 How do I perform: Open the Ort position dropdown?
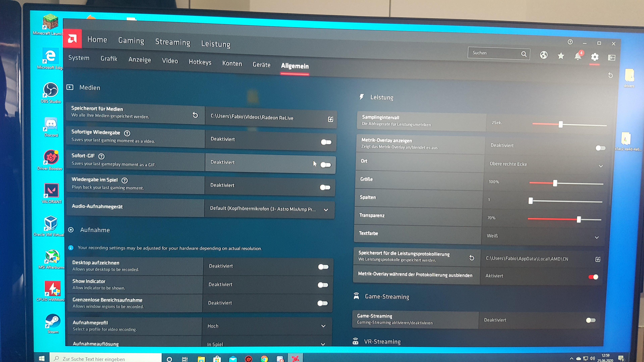[x=601, y=166]
